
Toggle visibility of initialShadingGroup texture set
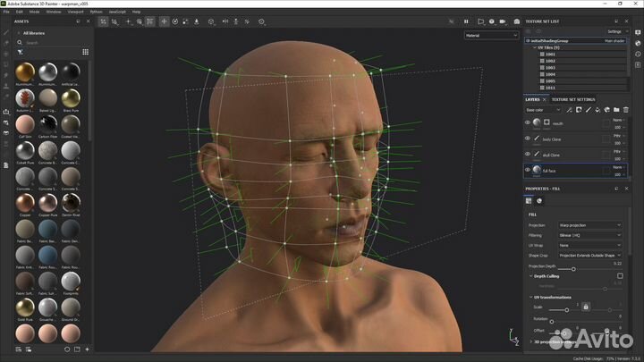click(528, 40)
